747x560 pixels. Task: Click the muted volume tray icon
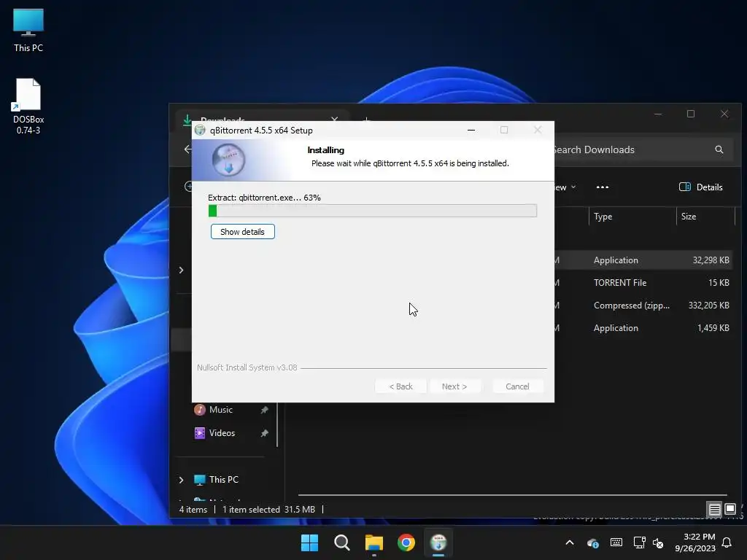[x=658, y=542]
